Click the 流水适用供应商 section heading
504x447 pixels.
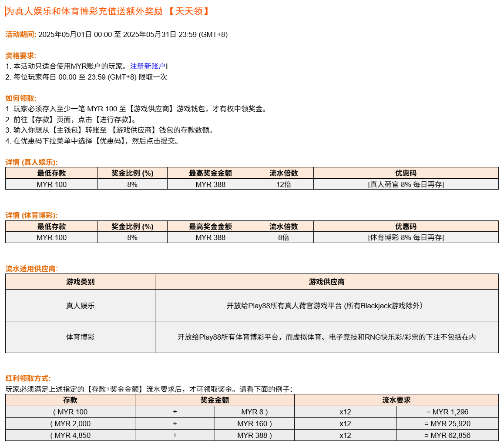pyautogui.click(x=32, y=269)
